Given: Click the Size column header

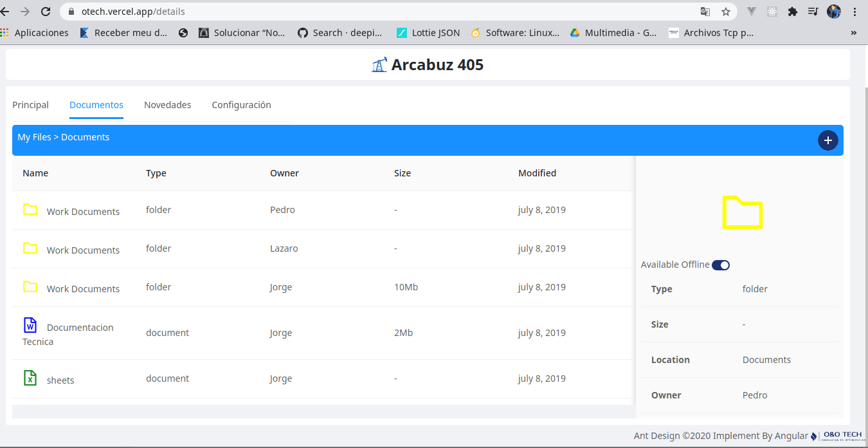Looking at the screenshot, I should [402, 173].
